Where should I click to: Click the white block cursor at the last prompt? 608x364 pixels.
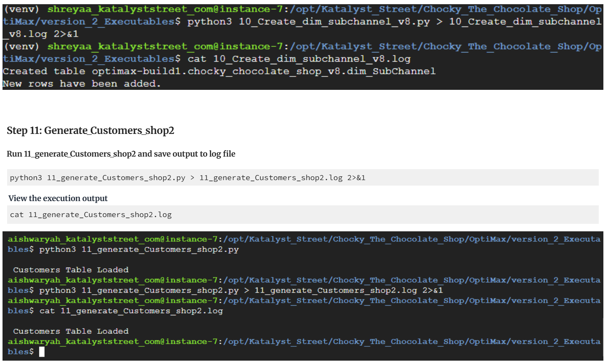[x=42, y=352]
